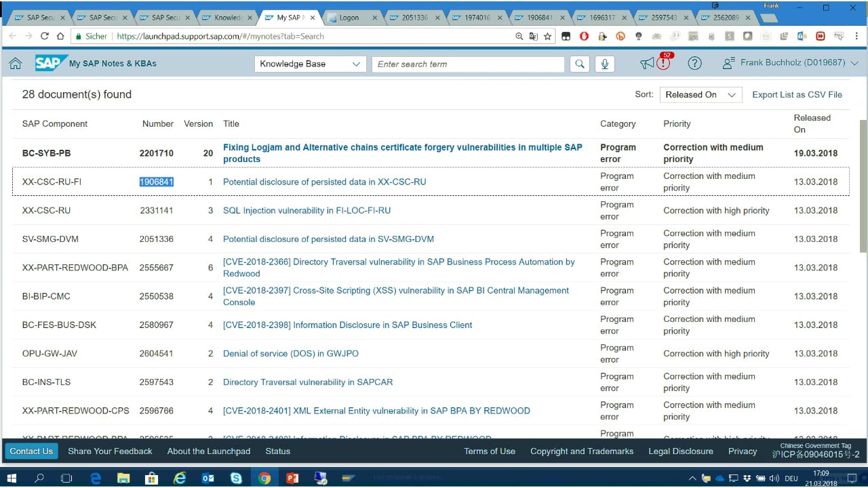Screen dimensions: 868x488
Task: Open Skype from the taskbar
Action: click(x=236, y=478)
